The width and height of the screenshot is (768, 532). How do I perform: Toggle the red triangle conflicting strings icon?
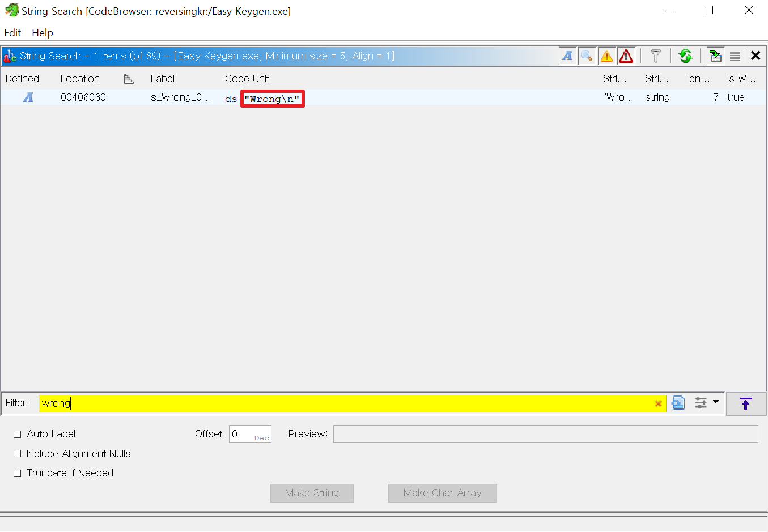(x=626, y=56)
